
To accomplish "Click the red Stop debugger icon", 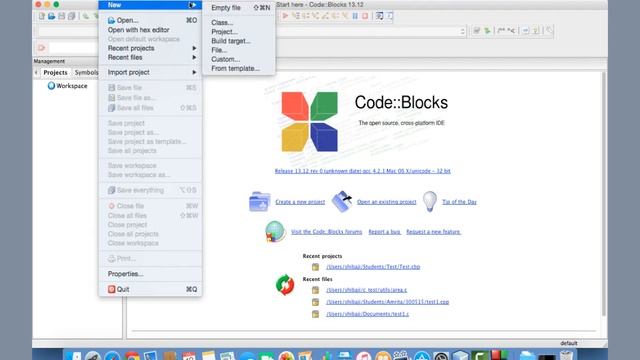I will pos(365,16).
